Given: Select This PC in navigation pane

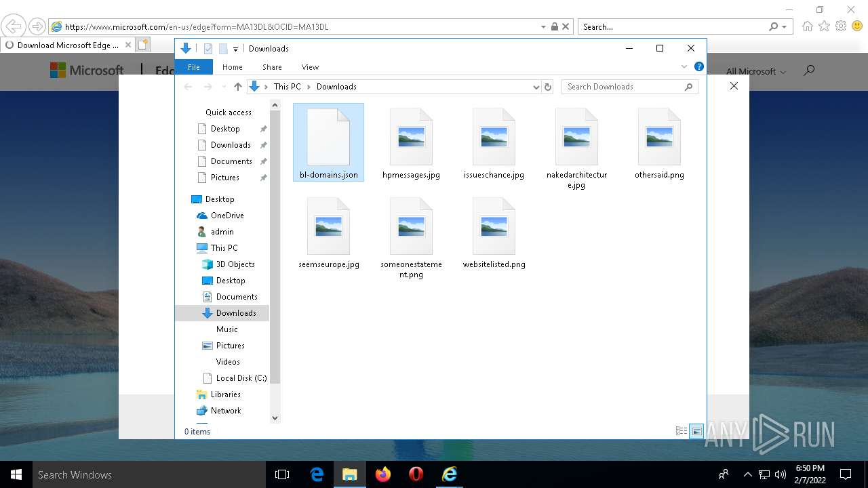Looking at the screenshot, I should 224,248.
